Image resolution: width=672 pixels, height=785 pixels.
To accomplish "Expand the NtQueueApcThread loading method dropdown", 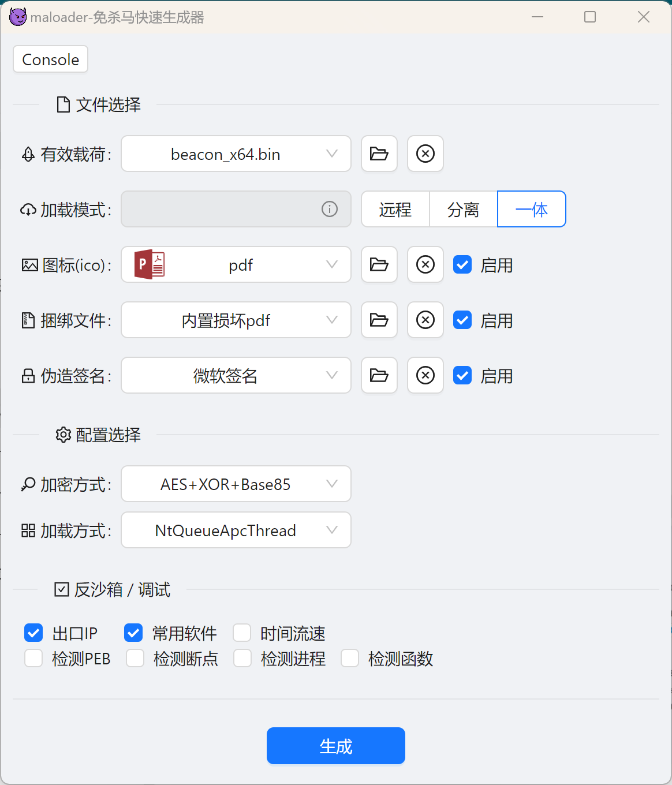I will click(x=236, y=530).
